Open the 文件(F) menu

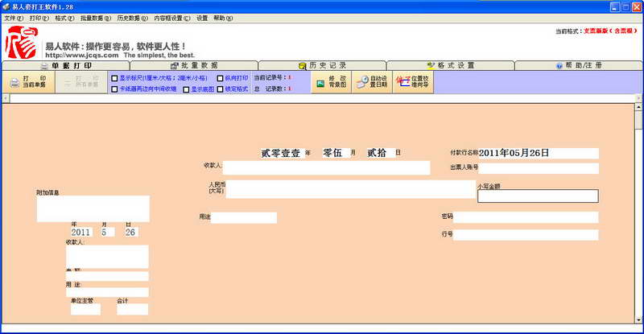point(14,18)
